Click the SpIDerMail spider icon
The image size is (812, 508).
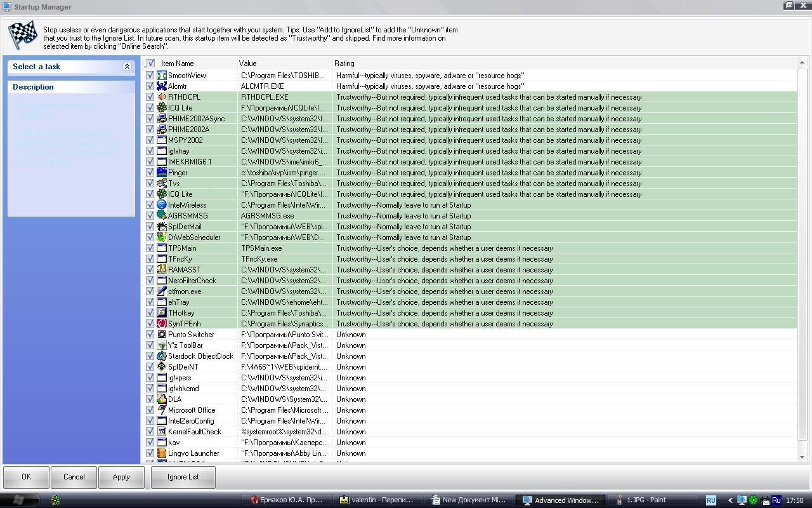[x=162, y=227]
